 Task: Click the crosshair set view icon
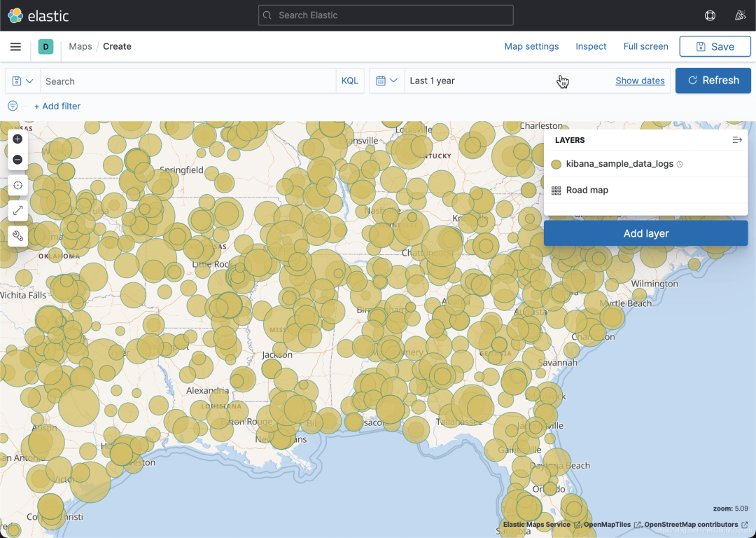17,185
